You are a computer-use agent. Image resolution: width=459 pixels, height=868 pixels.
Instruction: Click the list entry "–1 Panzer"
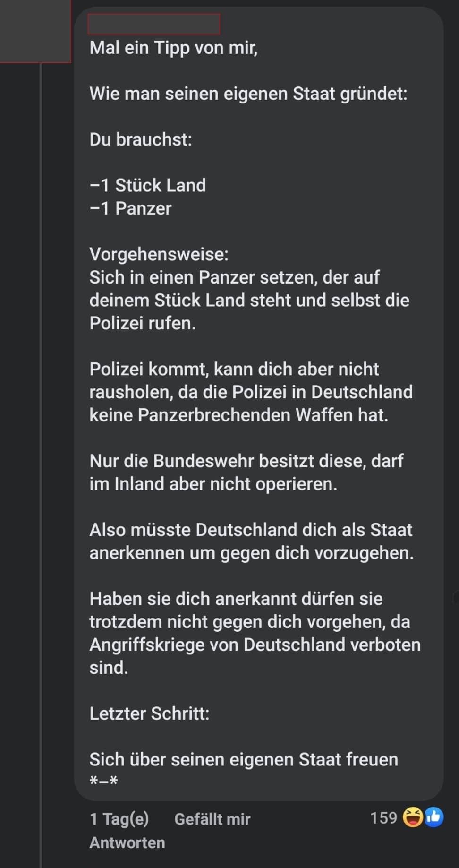[x=130, y=208]
